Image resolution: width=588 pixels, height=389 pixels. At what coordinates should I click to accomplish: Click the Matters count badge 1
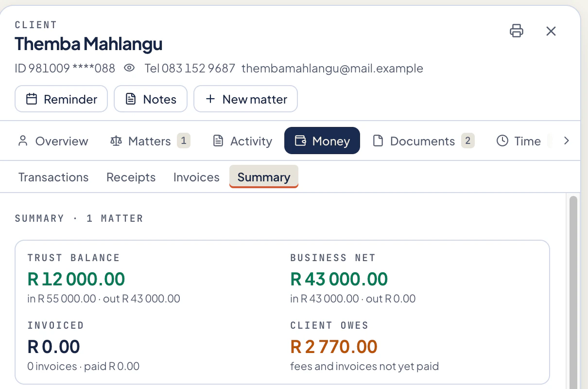[183, 141]
